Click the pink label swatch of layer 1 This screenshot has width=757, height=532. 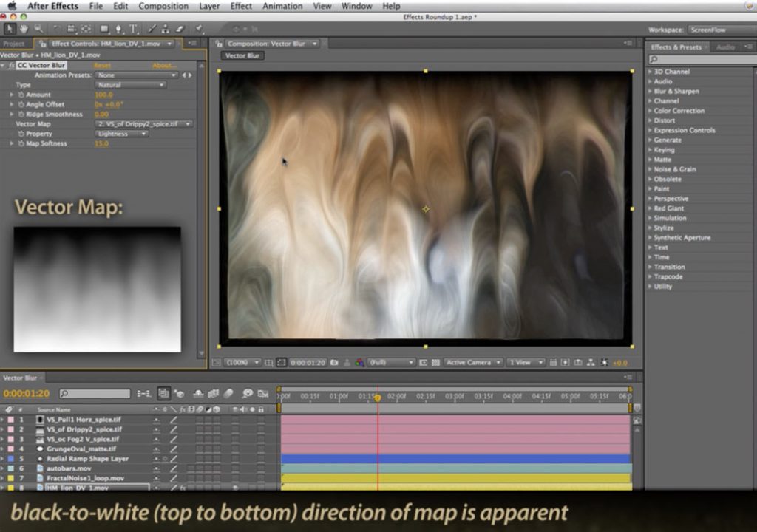[x=10, y=420]
